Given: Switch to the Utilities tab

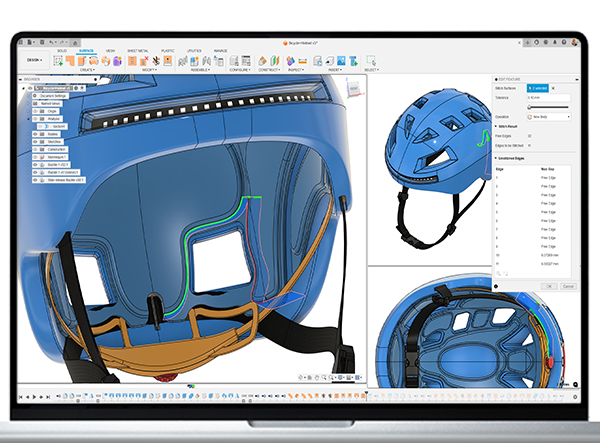Looking at the screenshot, I should tap(194, 51).
